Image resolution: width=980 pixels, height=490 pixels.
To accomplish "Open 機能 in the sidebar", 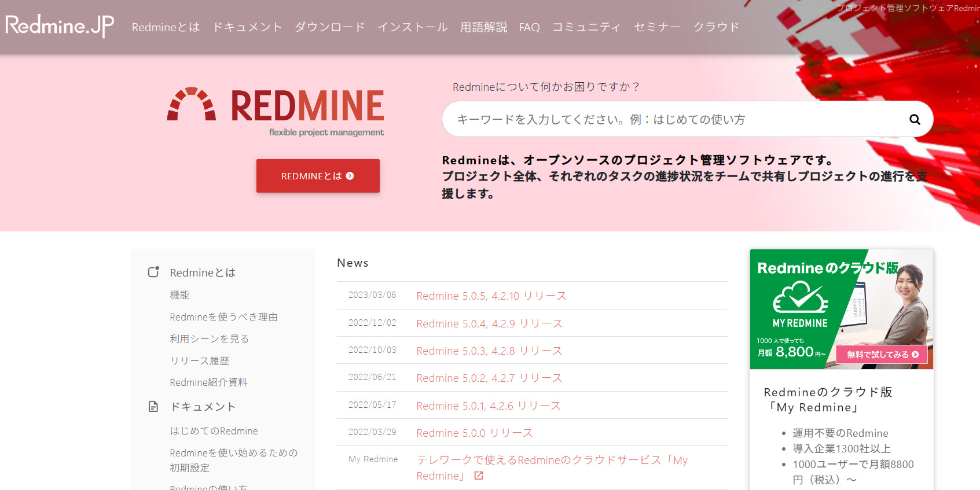I will point(179,295).
